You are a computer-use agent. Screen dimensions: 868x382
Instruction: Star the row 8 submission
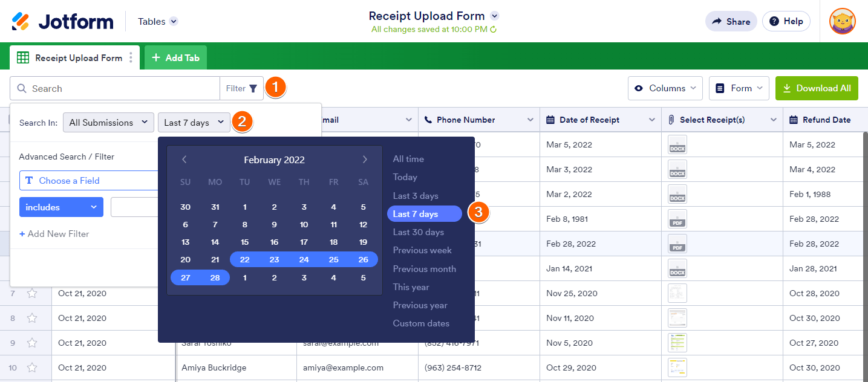(x=32, y=318)
